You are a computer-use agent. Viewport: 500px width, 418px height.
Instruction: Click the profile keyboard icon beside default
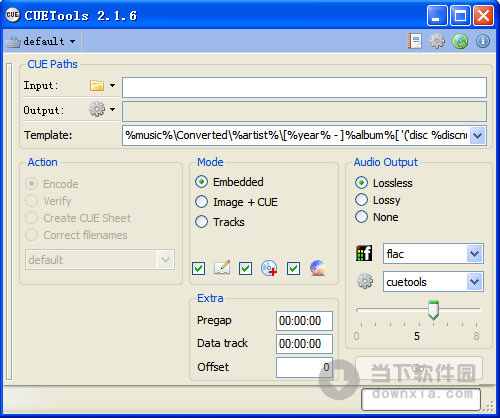click(13, 42)
